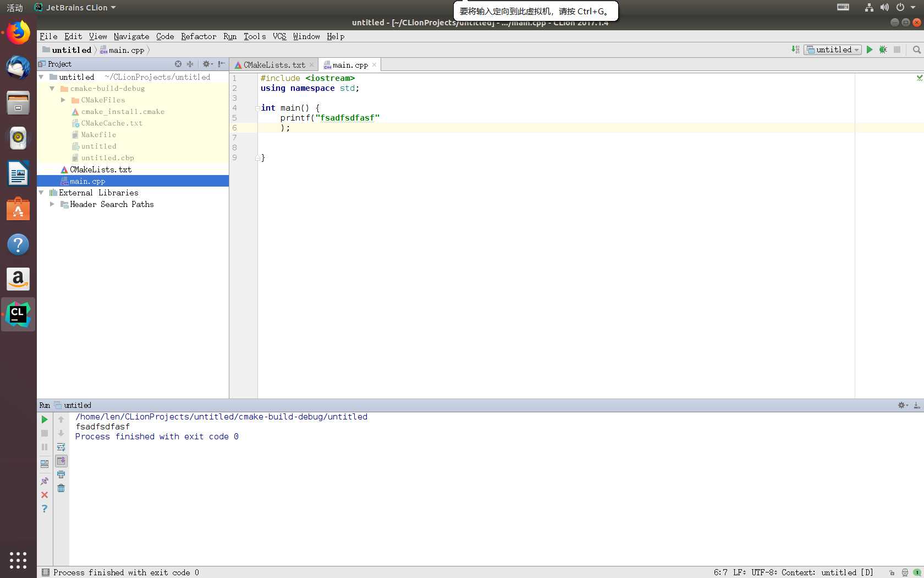Open help question mark in Run panel
Image resolution: width=924 pixels, height=578 pixels.
pos(45,509)
